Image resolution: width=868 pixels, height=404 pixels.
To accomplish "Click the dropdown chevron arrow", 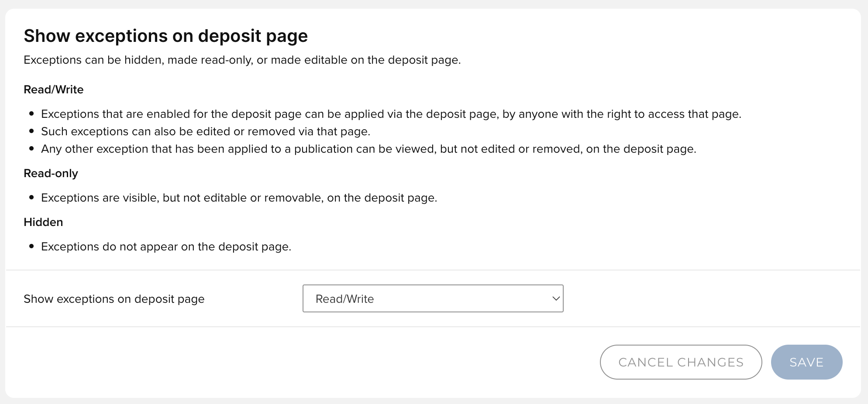I will point(556,298).
